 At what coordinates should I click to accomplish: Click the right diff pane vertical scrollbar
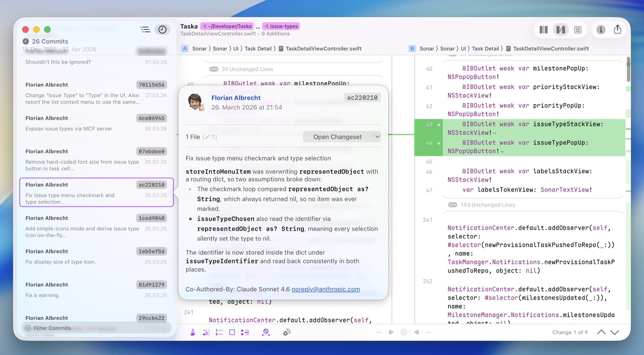[628, 70]
